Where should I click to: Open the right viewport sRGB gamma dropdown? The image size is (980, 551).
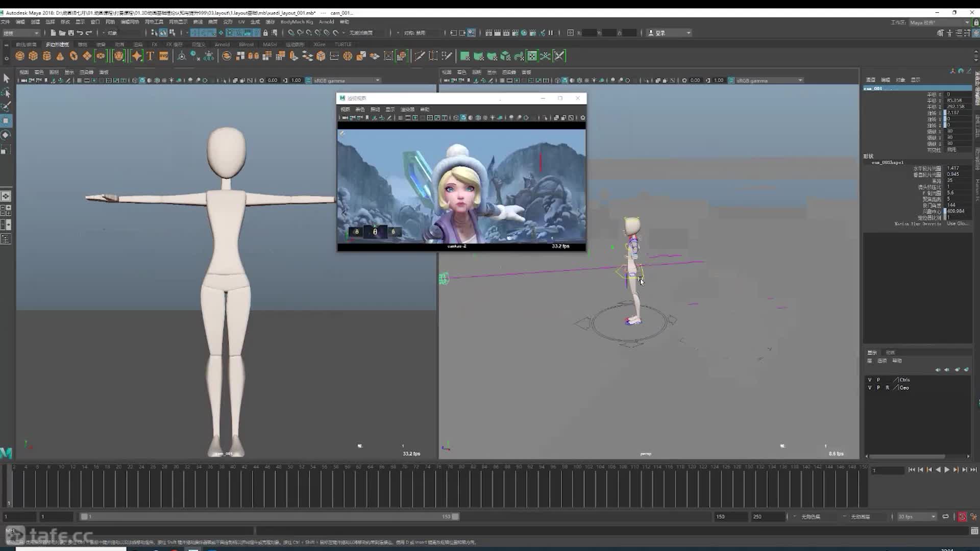[769, 81]
